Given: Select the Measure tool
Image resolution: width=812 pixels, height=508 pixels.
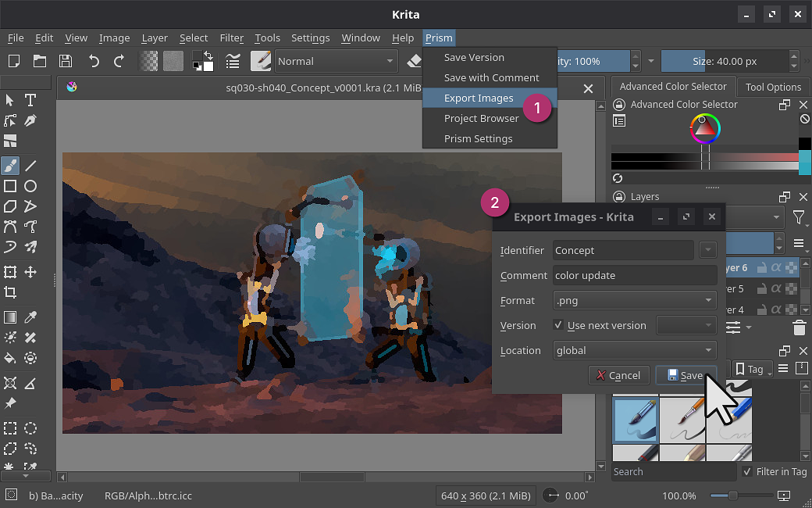Looking at the screenshot, I should [x=30, y=383].
